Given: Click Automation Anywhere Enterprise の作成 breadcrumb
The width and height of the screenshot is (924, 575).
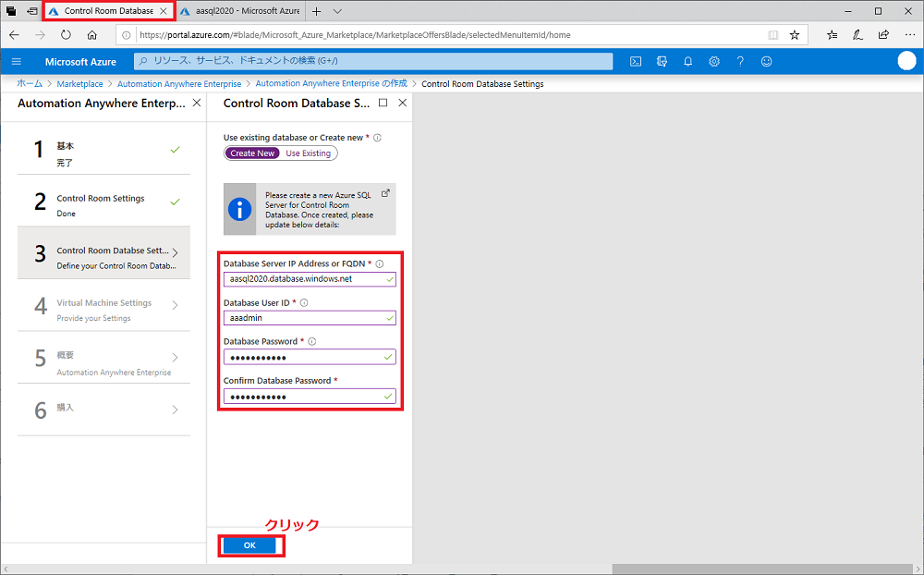Looking at the screenshot, I should (331, 84).
